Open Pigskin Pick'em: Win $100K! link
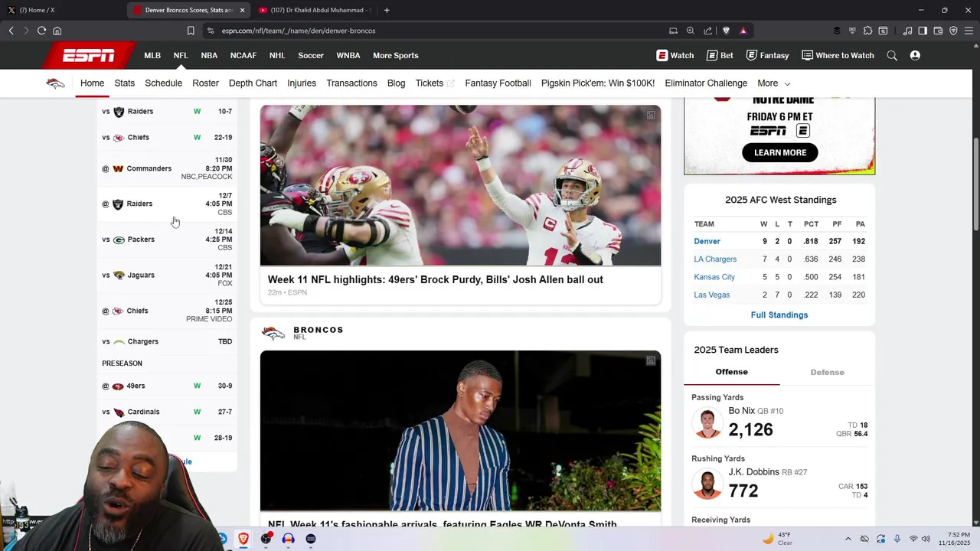 pos(598,83)
